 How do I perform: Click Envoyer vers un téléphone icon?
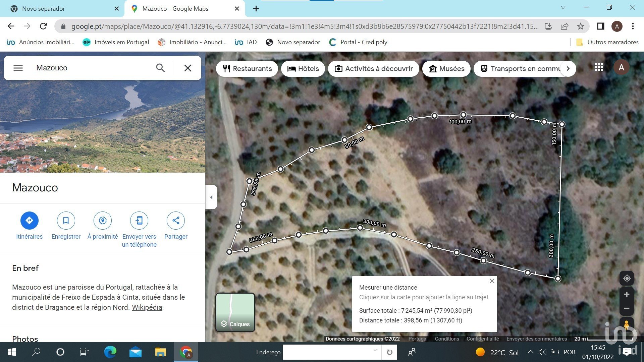(x=139, y=221)
